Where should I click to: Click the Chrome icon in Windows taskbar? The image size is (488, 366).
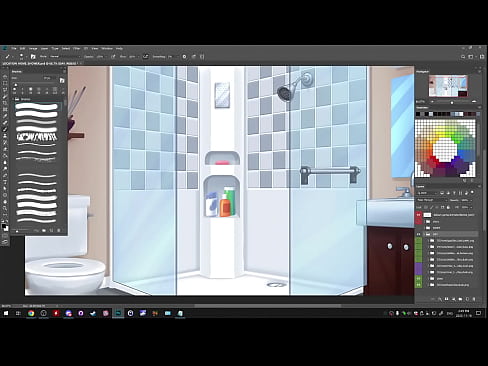pyautogui.click(x=31, y=313)
